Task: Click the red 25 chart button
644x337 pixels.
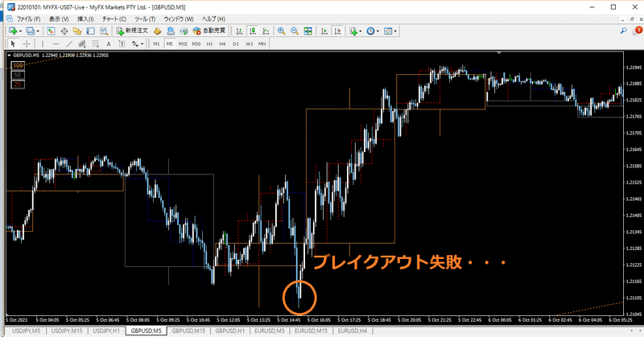Action: pos(18,84)
